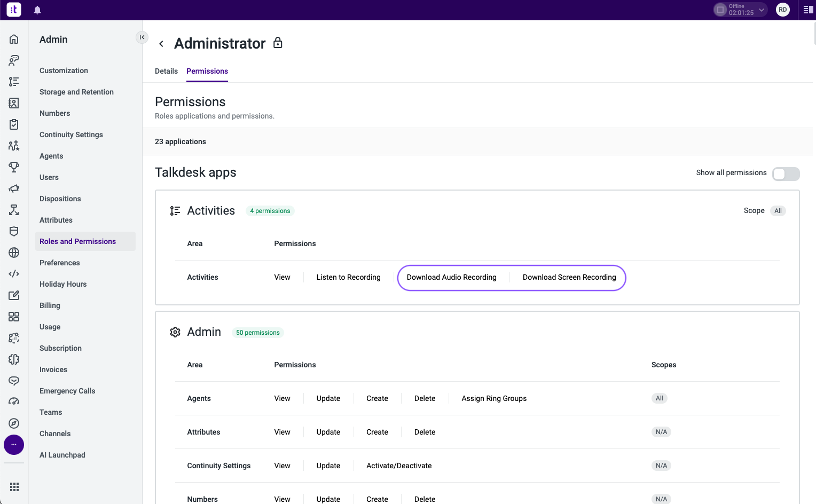Open the four-squares dashboard icon
816x504 pixels.
(x=14, y=317)
